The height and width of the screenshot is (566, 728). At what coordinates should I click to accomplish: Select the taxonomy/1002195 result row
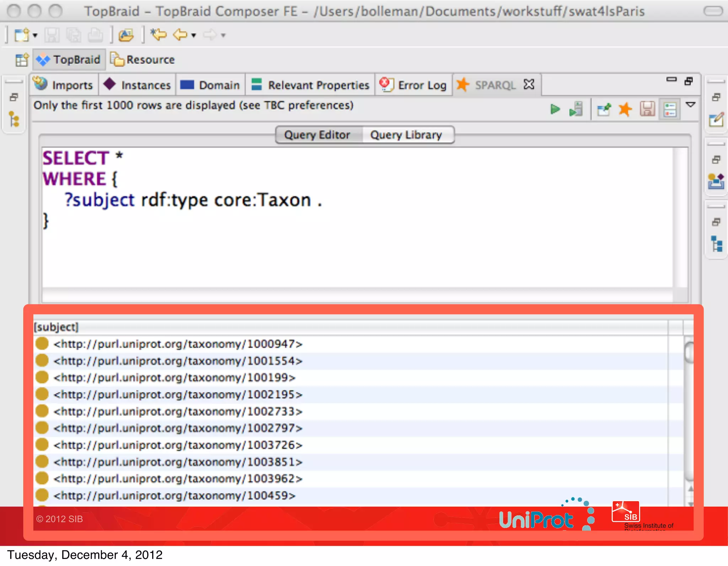pos(178,394)
